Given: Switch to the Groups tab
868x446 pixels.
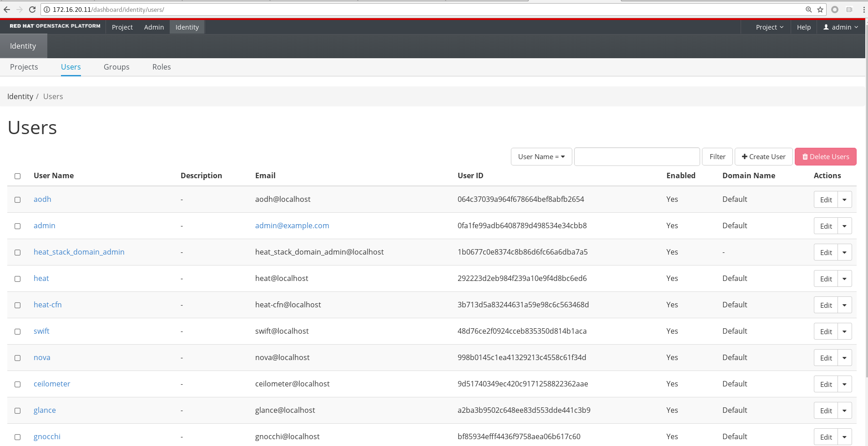Looking at the screenshot, I should (x=116, y=67).
